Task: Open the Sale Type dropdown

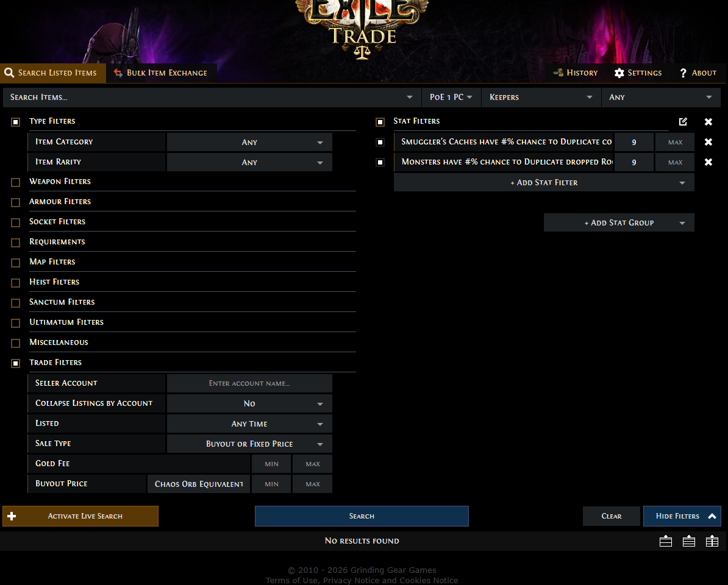Action: pos(249,444)
